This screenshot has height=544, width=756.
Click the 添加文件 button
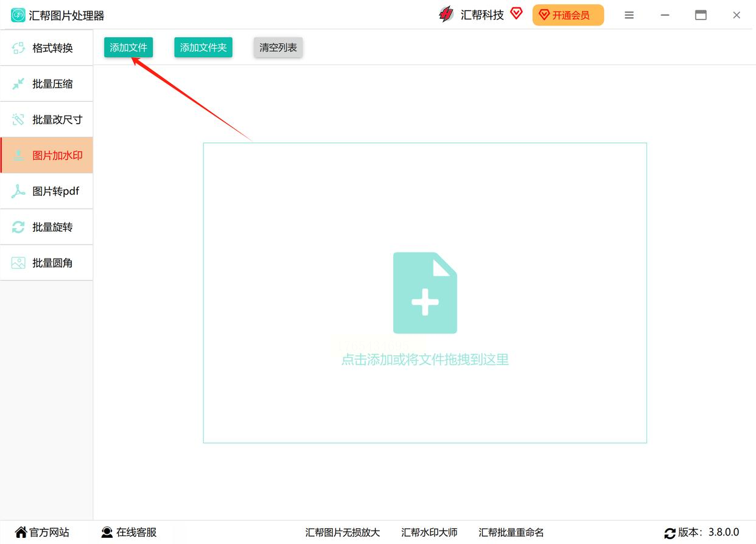pyautogui.click(x=128, y=47)
